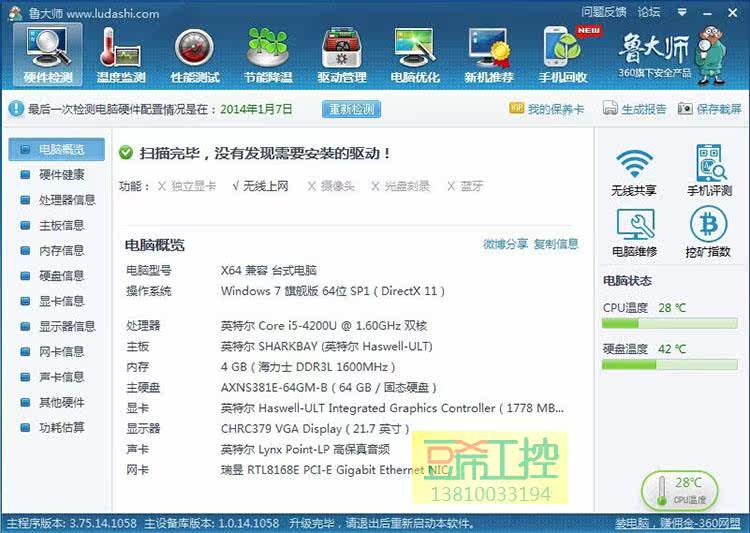The image size is (750, 533).
Task: Open 挖矿指数 bitcoin mining index
Action: (707, 233)
